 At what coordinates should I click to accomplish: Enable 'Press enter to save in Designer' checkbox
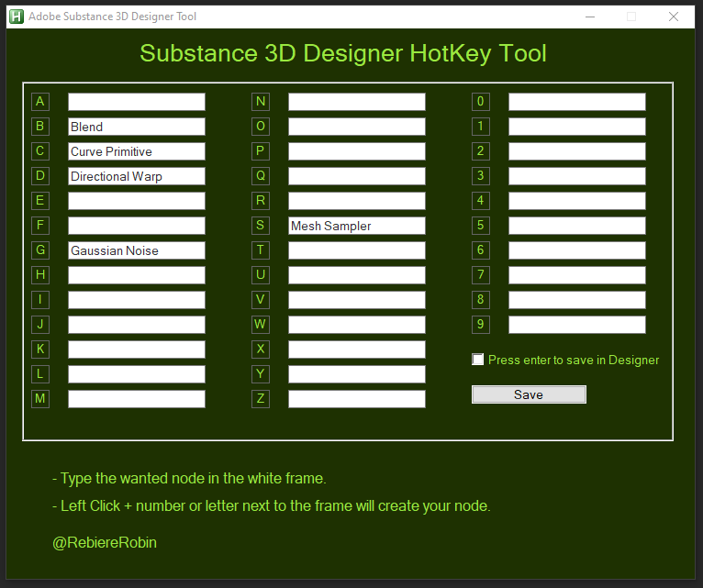478,360
